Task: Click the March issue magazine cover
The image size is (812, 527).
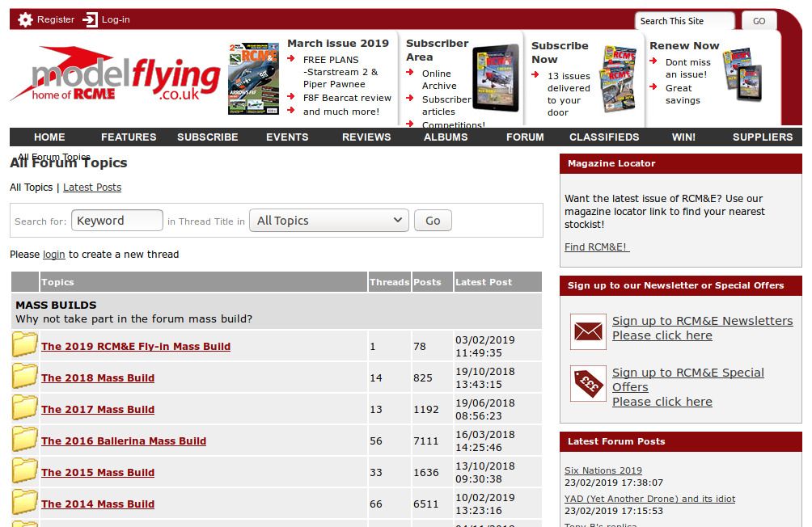Action: pos(254,78)
